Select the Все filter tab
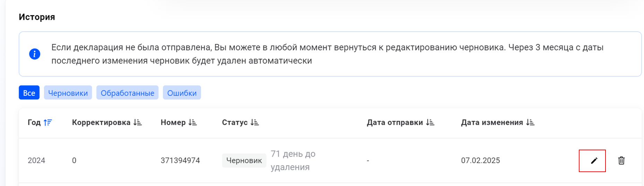644x186 pixels. [x=29, y=93]
